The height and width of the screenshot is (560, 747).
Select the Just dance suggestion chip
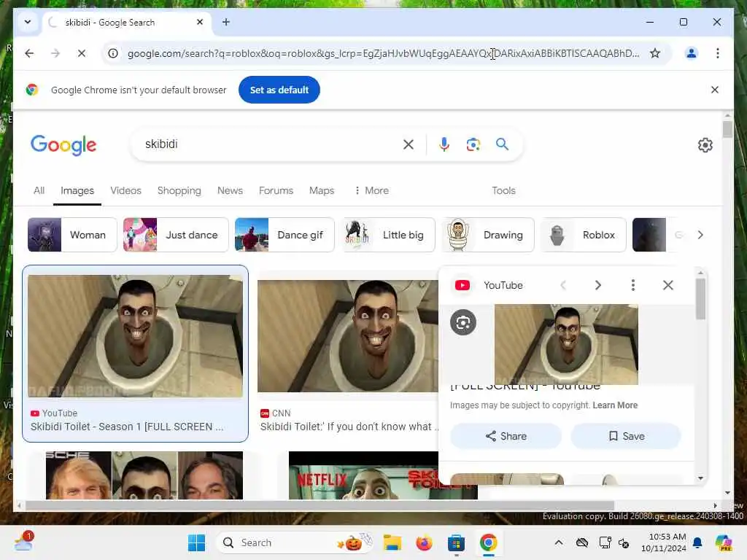176,235
